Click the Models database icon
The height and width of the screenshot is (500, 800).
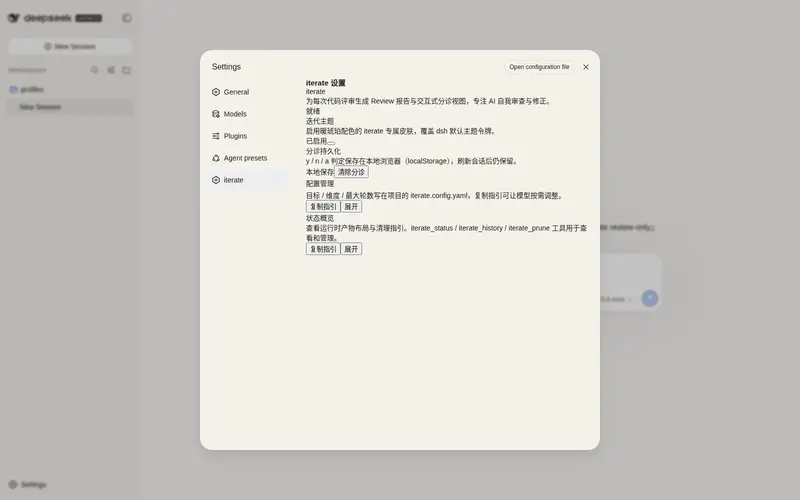(x=216, y=114)
